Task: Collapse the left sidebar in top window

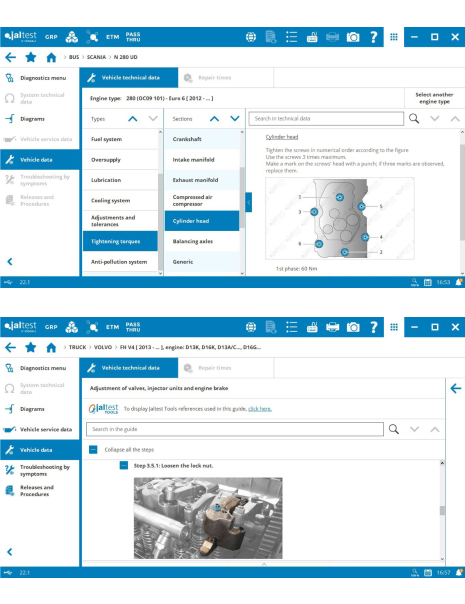Action: [x=10, y=262]
